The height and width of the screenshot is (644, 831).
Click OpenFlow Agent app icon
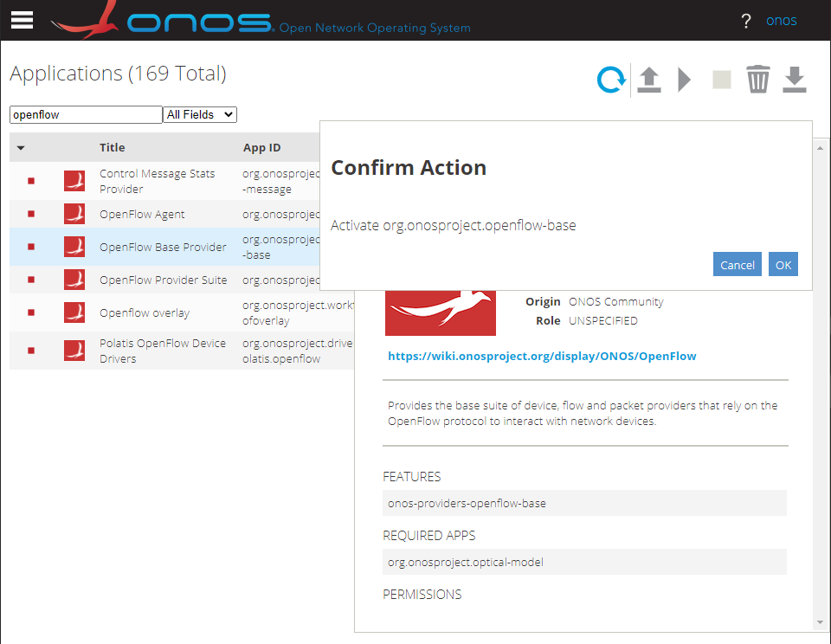tap(74, 214)
